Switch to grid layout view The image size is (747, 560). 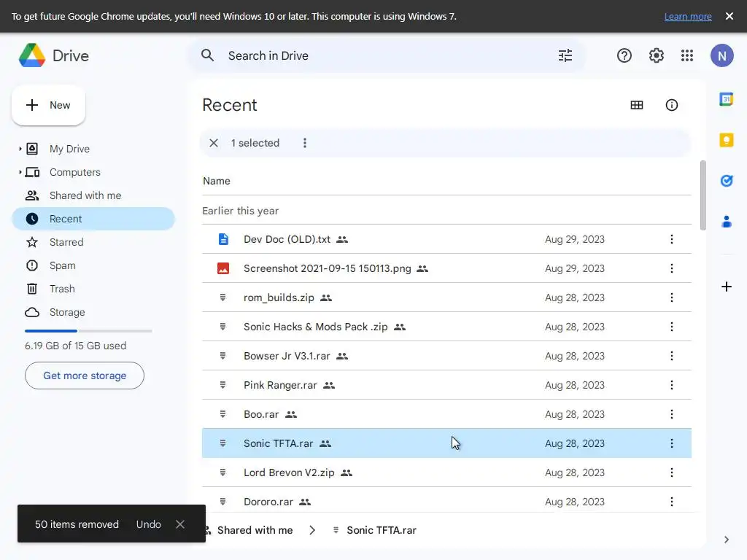coord(636,105)
